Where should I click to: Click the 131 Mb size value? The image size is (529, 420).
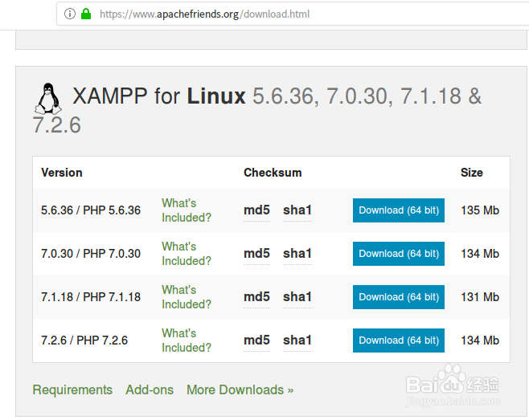pos(480,297)
